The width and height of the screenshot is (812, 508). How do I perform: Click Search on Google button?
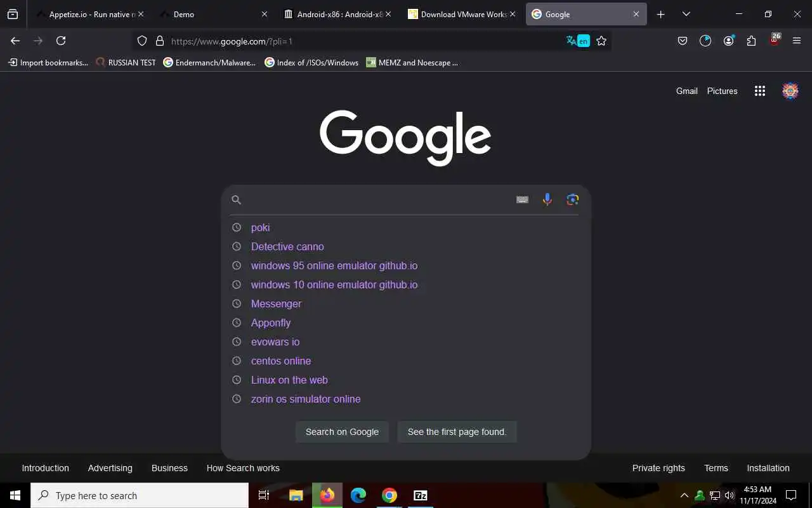point(342,432)
